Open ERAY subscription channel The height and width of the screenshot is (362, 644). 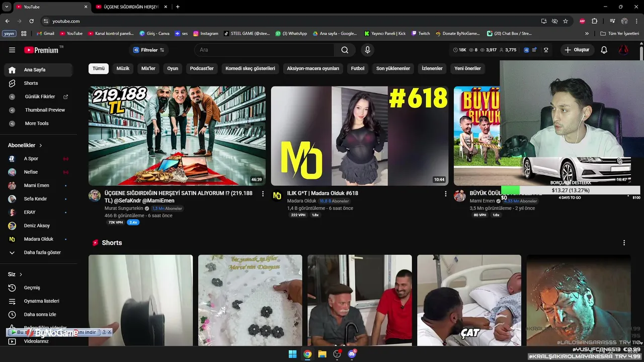point(38,212)
